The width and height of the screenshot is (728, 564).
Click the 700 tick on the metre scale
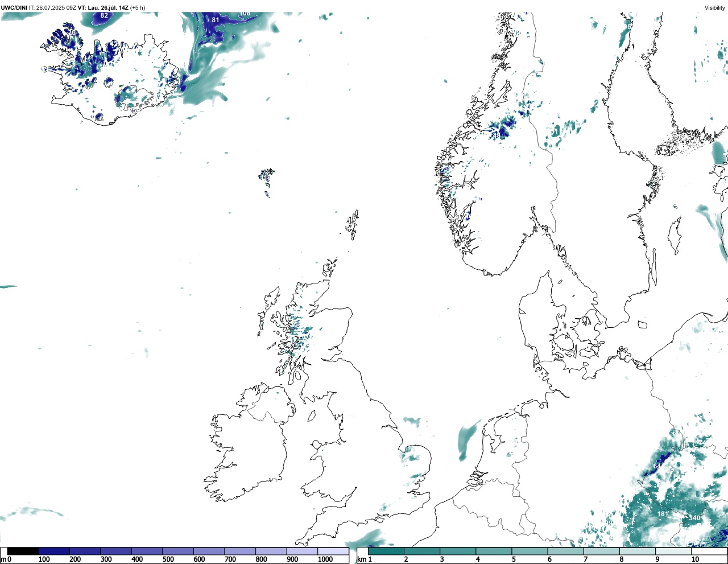click(x=230, y=559)
